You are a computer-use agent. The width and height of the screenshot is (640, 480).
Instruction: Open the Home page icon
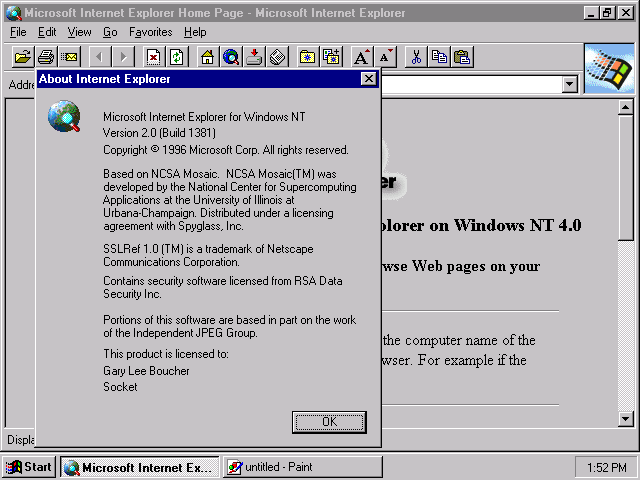coord(207,57)
